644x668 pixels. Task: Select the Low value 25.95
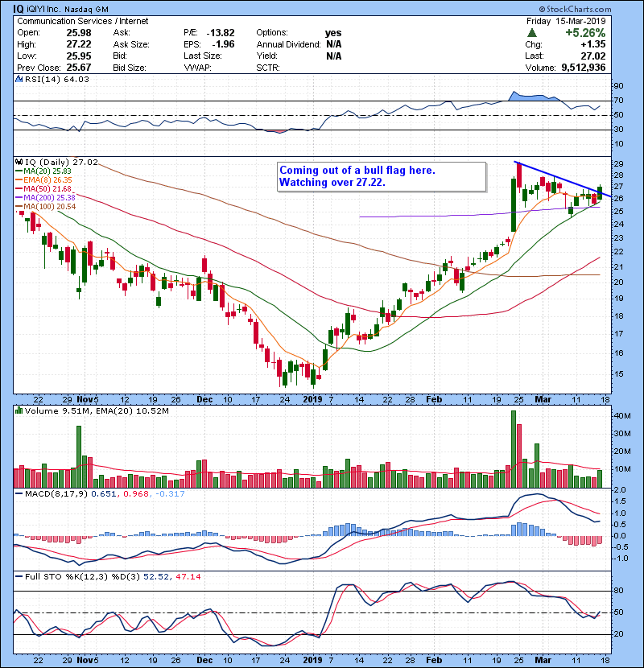pos(79,56)
